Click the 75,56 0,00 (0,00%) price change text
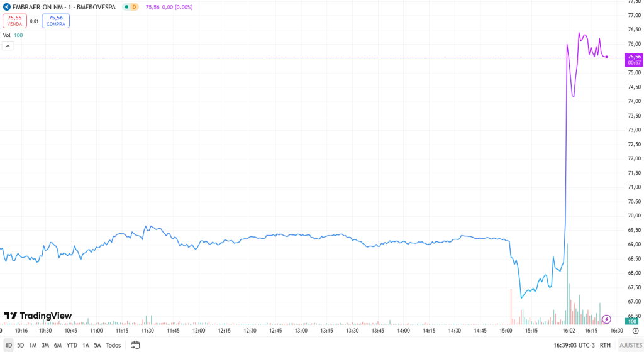 169,7
